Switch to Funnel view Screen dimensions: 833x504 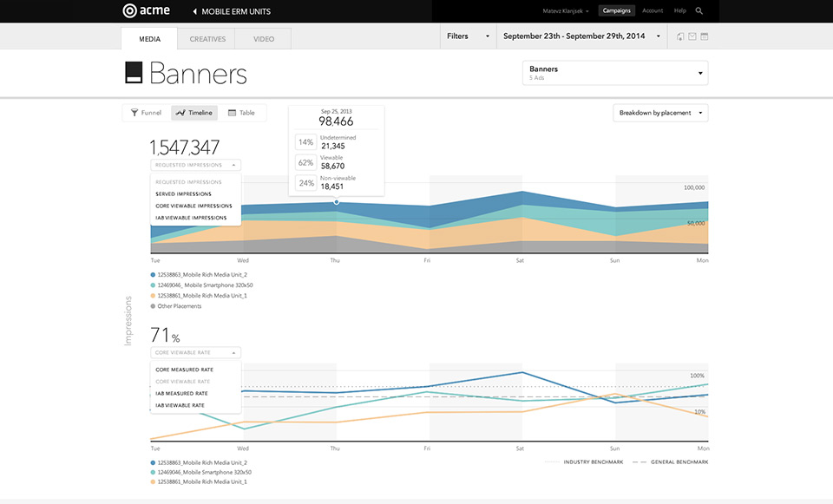pyautogui.click(x=146, y=113)
